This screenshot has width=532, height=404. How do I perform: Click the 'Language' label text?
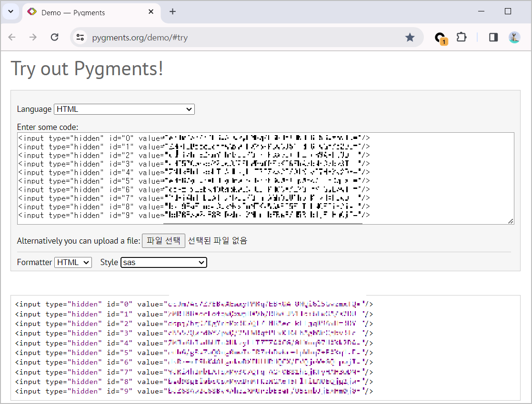[x=34, y=109]
